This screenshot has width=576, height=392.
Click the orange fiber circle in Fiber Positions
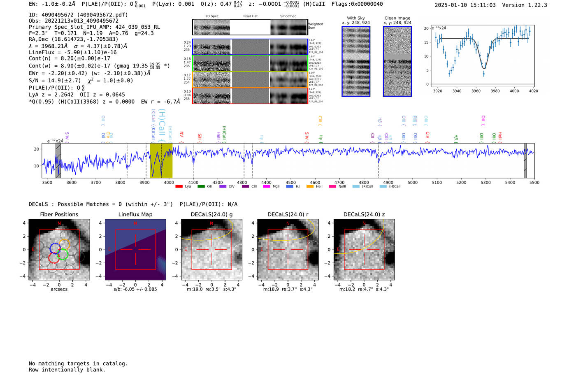coord(65,244)
